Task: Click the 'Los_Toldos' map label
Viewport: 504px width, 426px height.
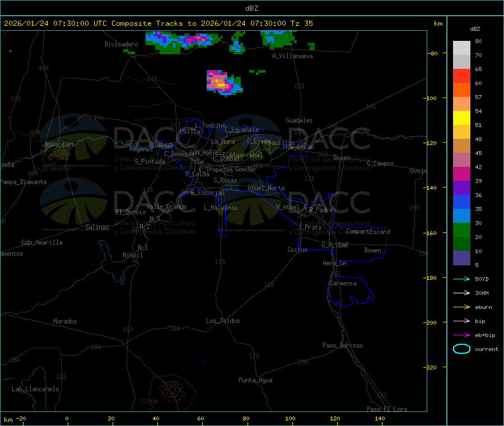Action: click(x=223, y=321)
